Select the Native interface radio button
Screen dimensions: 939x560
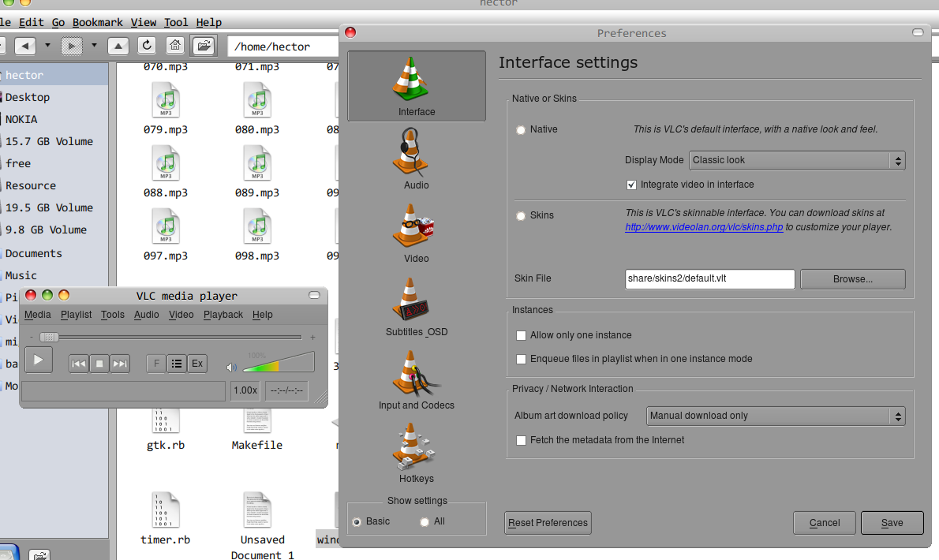(521, 130)
